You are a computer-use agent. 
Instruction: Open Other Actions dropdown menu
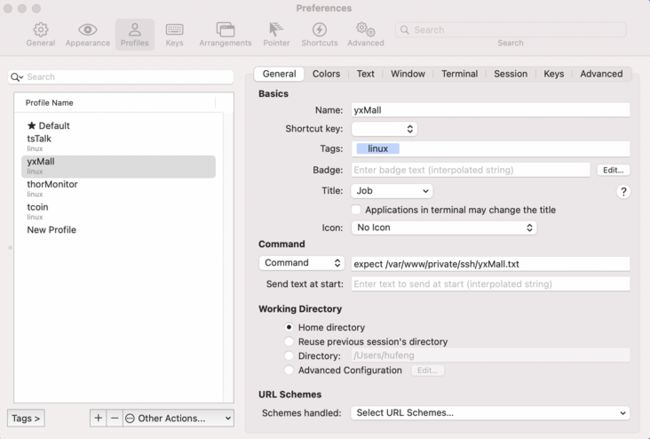(178, 418)
